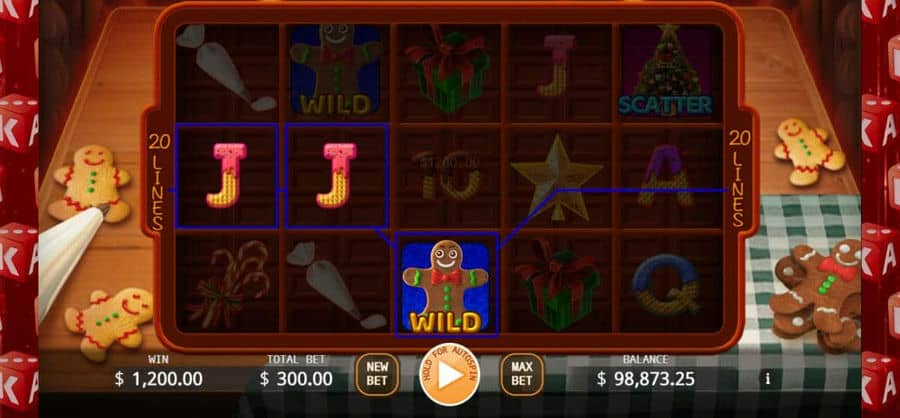Click the TOTAL BET amount display

point(296,379)
